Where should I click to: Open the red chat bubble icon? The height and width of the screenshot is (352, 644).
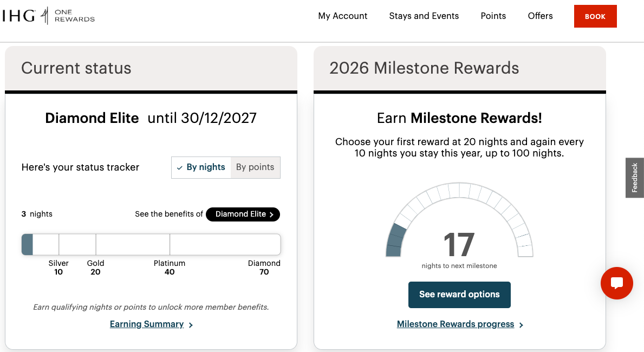616,283
